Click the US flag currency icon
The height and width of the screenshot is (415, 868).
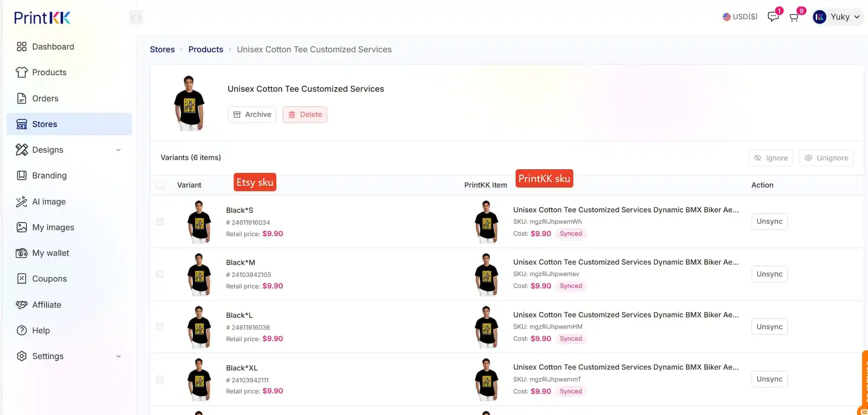pyautogui.click(x=726, y=17)
